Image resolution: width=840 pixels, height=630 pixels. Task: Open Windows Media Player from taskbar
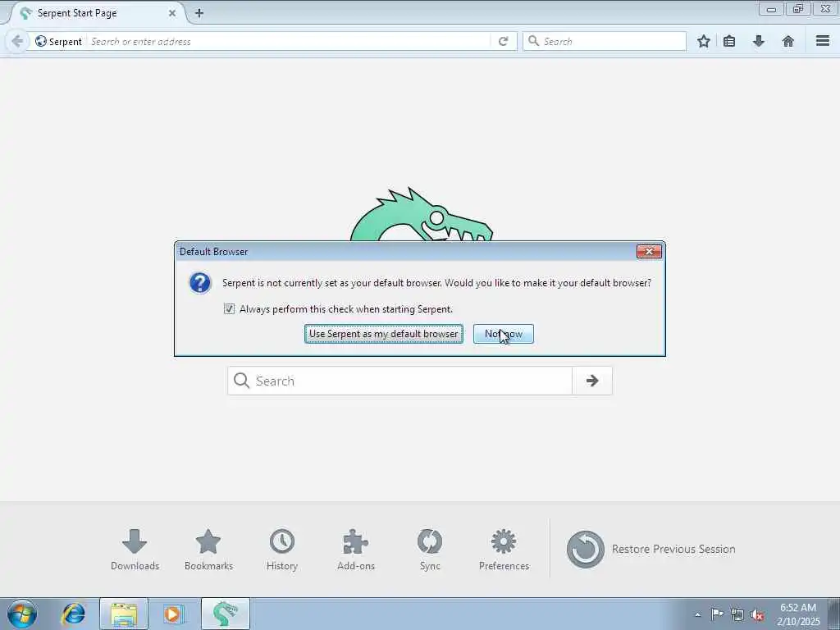point(174,614)
